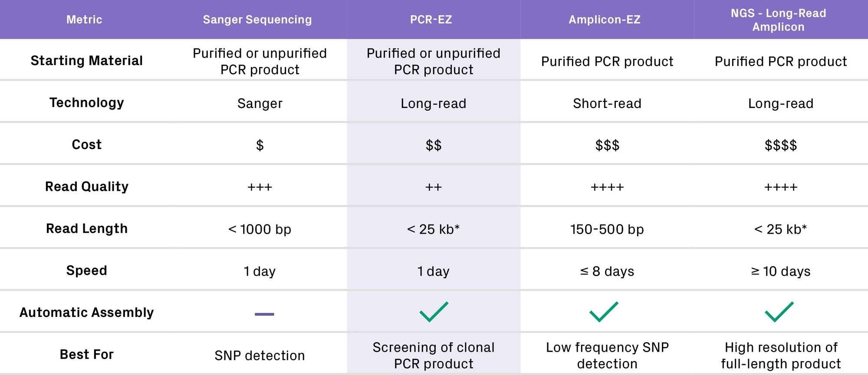Click the ++ read quality for PCR-EZ
This screenshot has height=375, width=868.
434,187
